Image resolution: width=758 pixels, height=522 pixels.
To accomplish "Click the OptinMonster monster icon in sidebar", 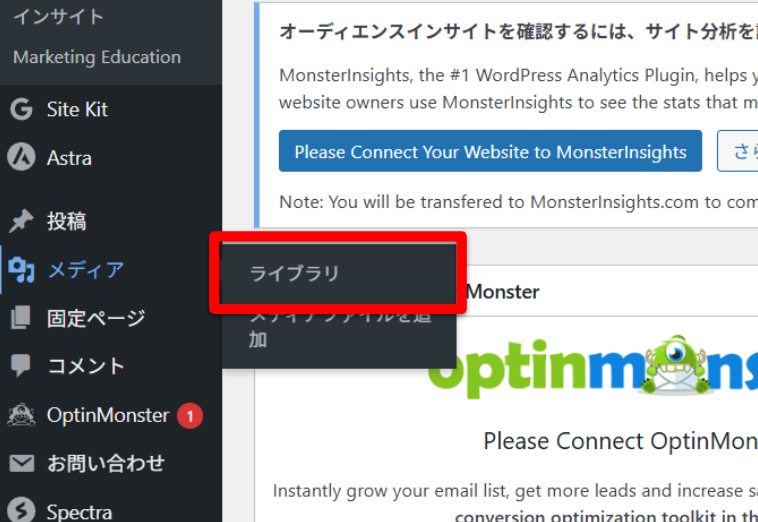I will click(21, 415).
